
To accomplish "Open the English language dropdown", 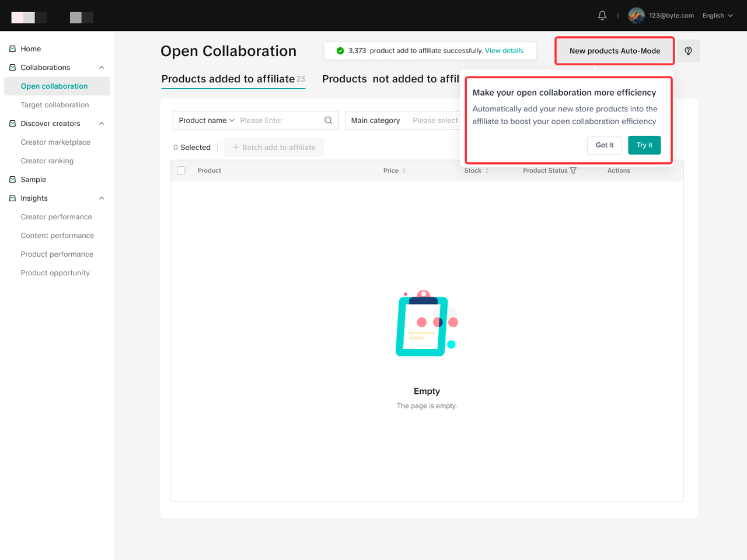I will point(717,16).
